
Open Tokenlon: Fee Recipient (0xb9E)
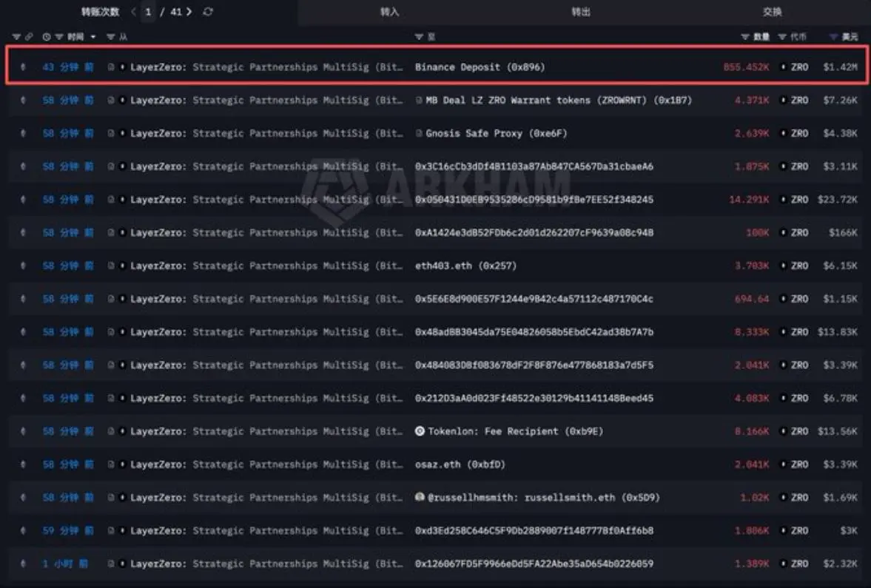tap(516, 431)
